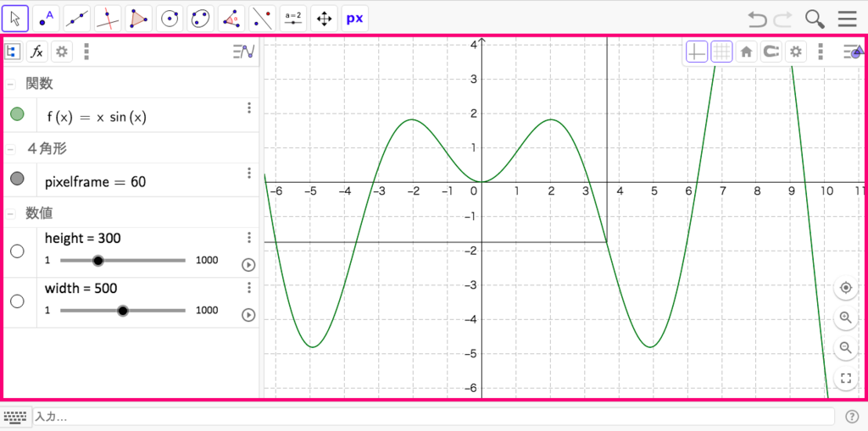868x431 pixels.
Task: Open graphics style bar three-dot menu
Action: pyautogui.click(x=821, y=52)
